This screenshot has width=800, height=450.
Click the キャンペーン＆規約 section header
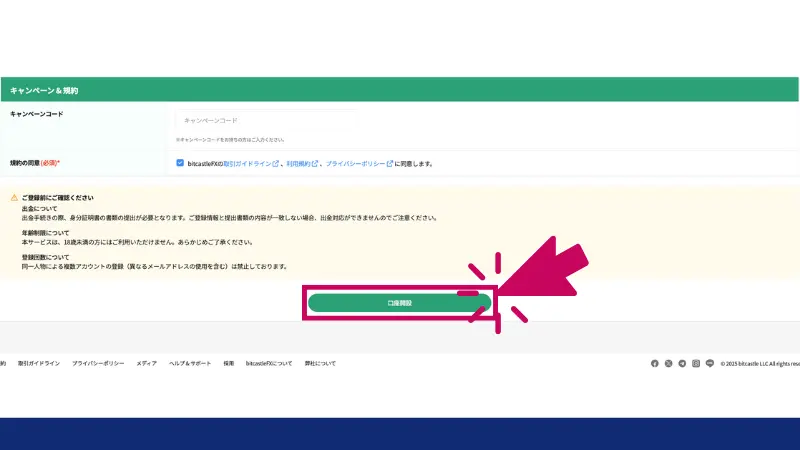tap(399, 90)
